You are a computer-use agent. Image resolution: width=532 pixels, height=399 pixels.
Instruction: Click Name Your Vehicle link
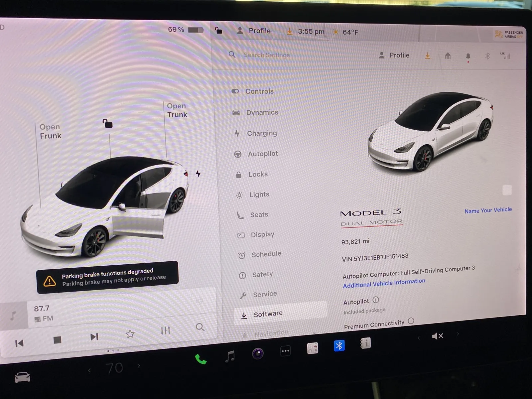coord(488,210)
